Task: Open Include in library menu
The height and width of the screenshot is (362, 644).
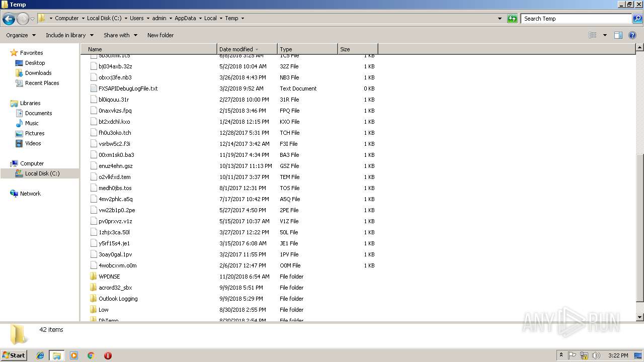Action: point(69,35)
